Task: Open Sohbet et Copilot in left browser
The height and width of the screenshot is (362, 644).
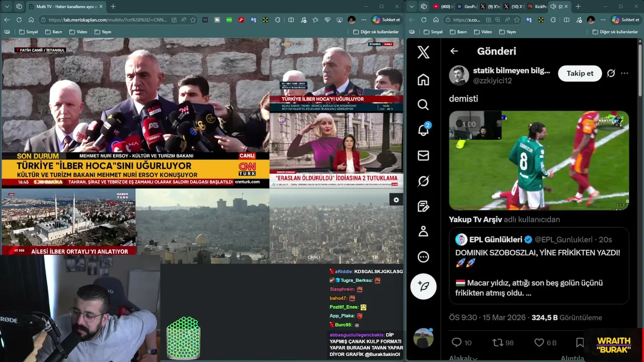Action: pyautogui.click(x=386, y=20)
